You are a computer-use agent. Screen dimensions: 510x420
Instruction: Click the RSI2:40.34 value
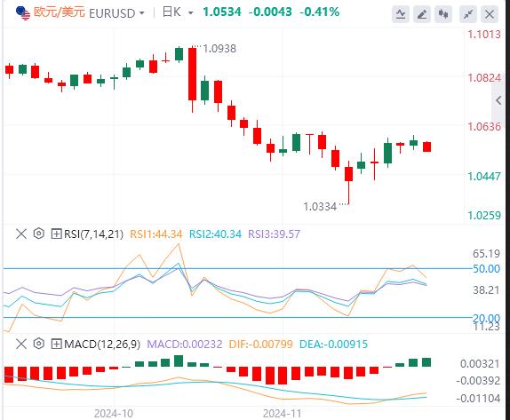click(215, 234)
